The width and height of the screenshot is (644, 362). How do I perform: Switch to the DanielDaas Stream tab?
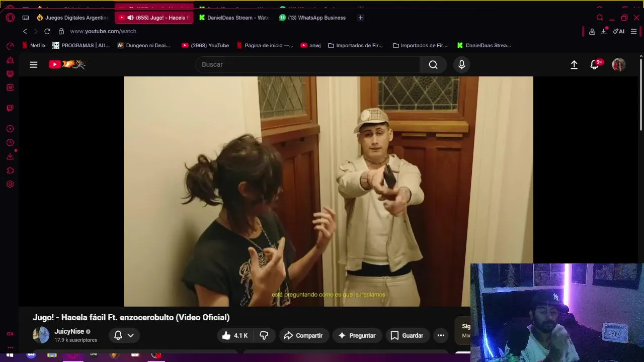tap(234, 18)
